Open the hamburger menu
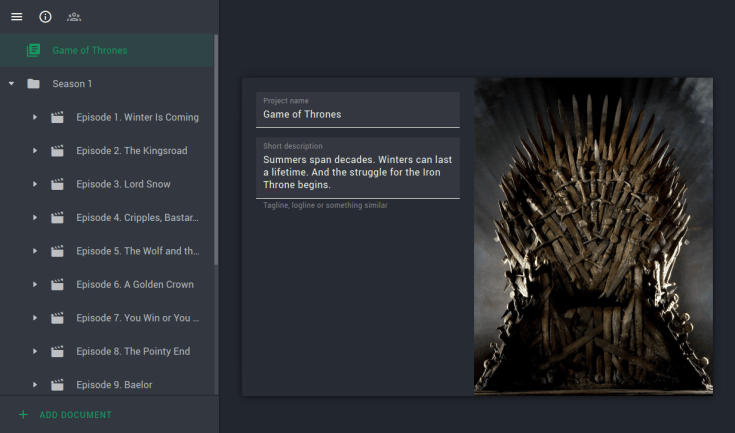The width and height of the screenshot is (735, 433). (x=16, y=17)
